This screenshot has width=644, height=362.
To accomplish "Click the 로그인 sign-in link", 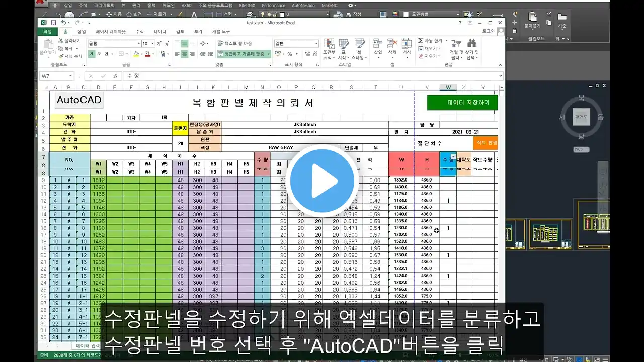I will pos(488,31).
